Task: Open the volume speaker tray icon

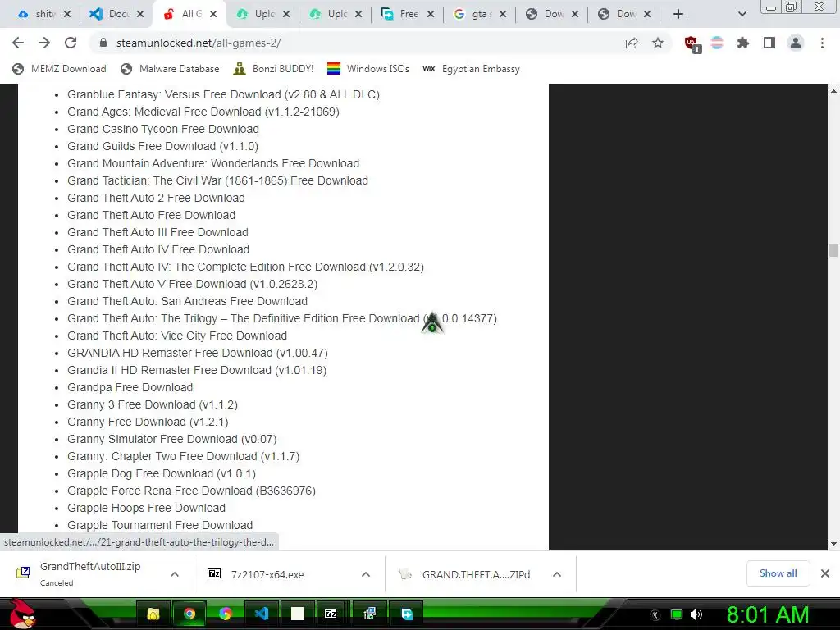Action: [x=696, y=614]
